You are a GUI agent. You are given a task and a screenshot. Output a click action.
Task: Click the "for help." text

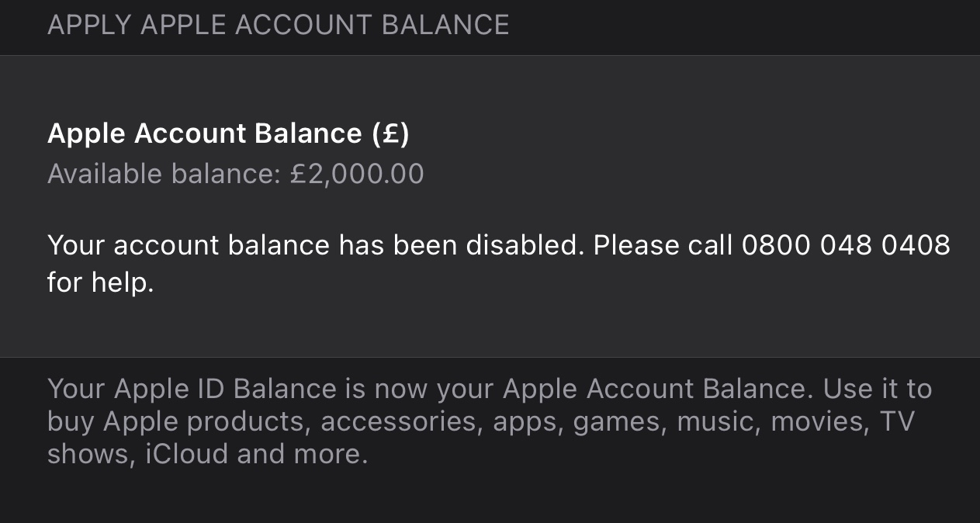click(101, 281)
